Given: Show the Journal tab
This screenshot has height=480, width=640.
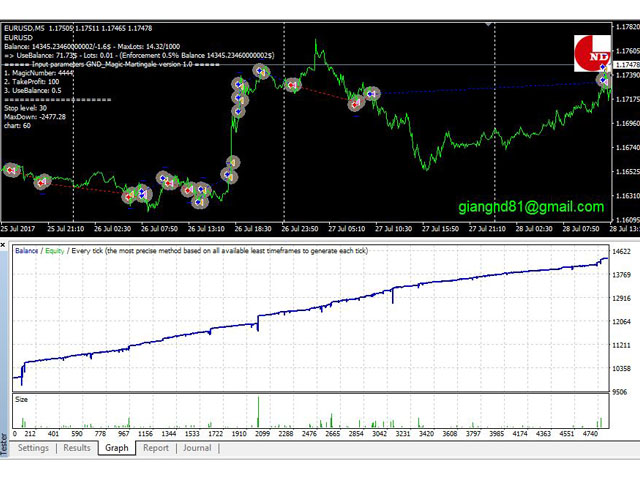Looking at the screenshot, I should pyautogui.click(x=196, y=448).
